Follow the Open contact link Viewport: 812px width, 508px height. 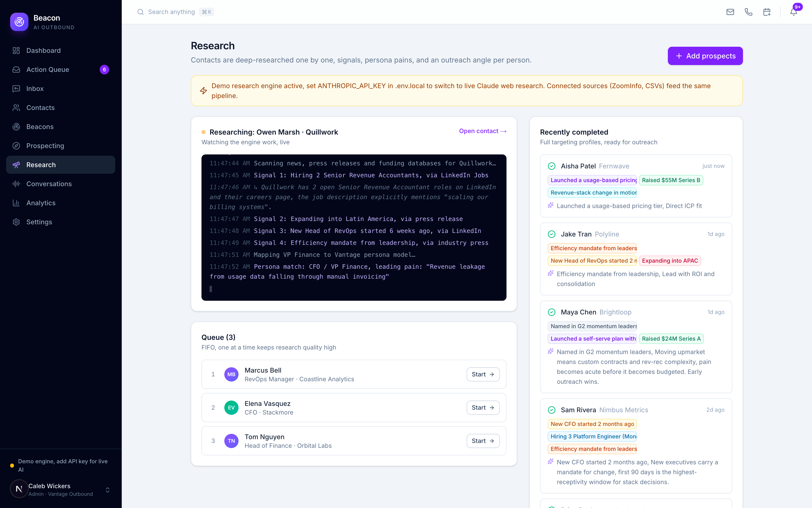482,131
